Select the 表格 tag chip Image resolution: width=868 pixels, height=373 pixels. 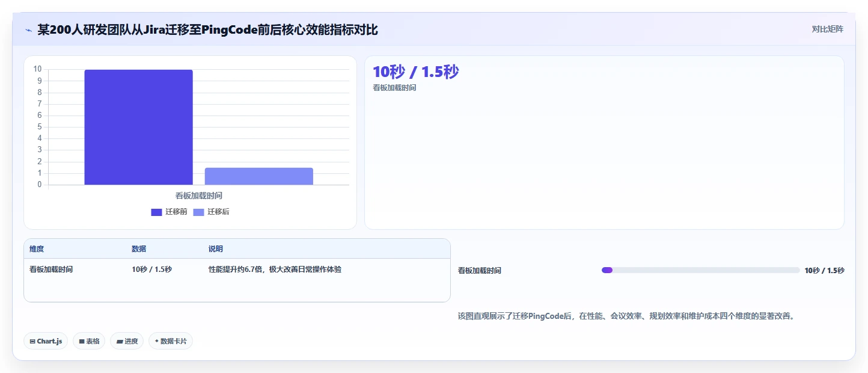(x=89, y=341)
